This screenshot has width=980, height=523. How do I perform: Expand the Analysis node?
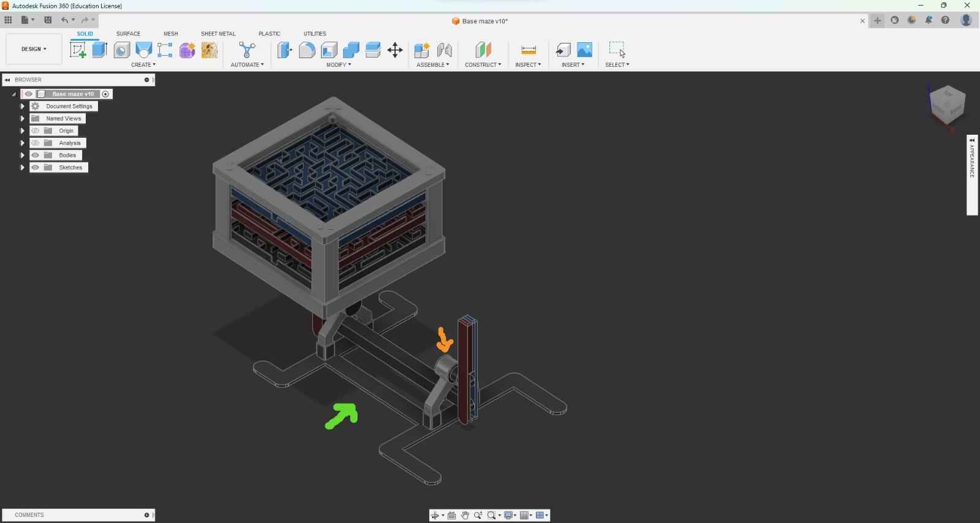pyautogui.click(x=23, y=143)
